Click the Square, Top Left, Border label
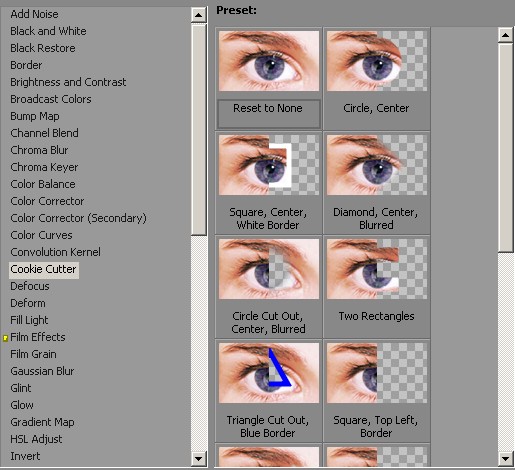The height and width of the screenshot is (470, 515). pos(376,426)
